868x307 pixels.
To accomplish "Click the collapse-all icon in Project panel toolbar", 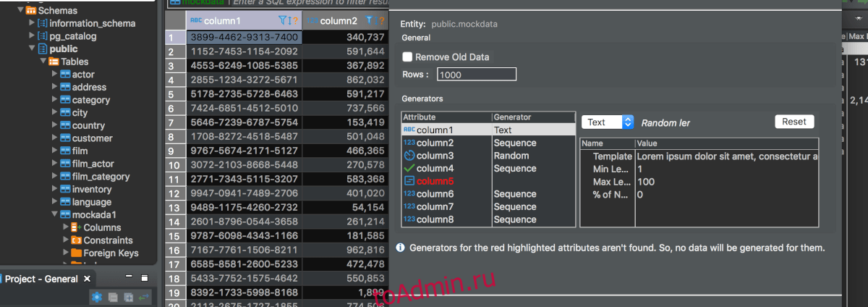I will coord(113,297).
